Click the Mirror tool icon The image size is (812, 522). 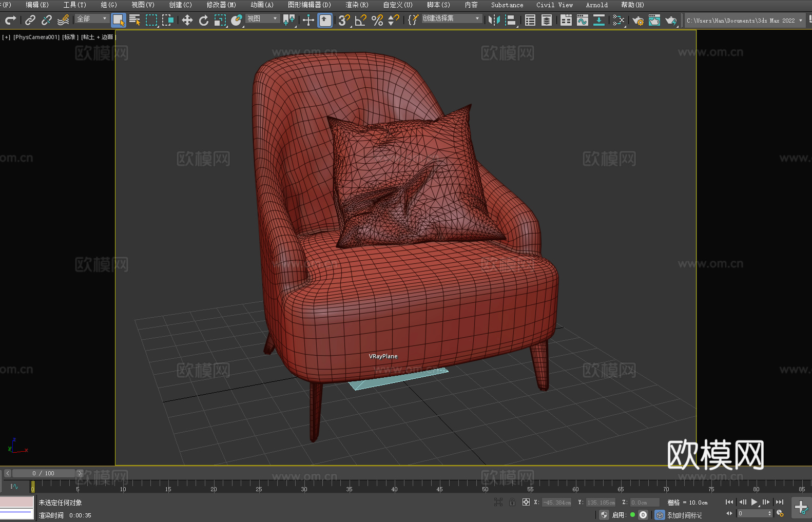(494, 20)
